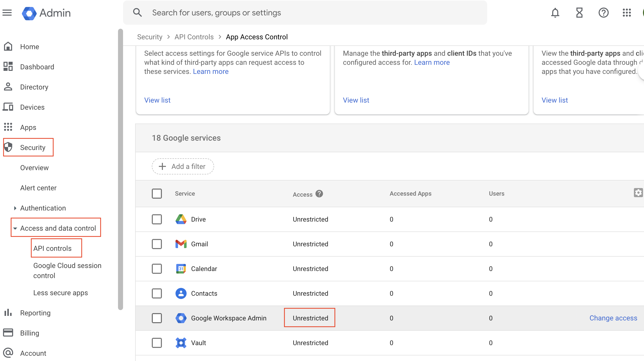Click the Gmail service icon
Viewport: 644px width, 361px height.
click(181, 244)
